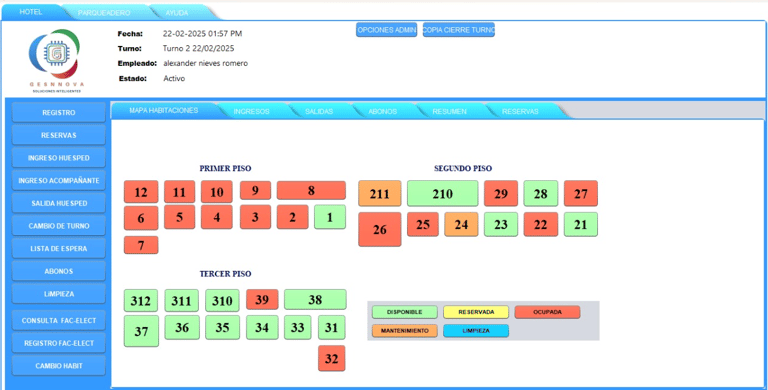Select occupied room 12
Viewport: 768px width, 390px height.
pyautogui.click(x=141, y=192)
